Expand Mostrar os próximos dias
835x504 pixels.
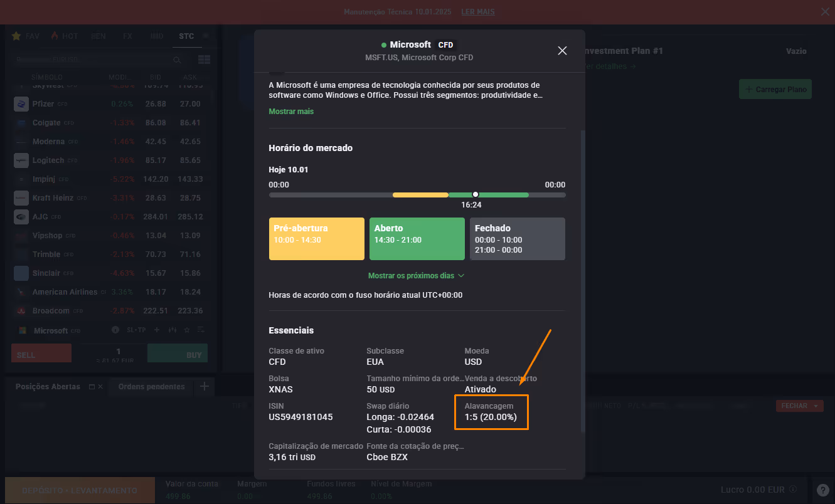(x=417, y=275)
